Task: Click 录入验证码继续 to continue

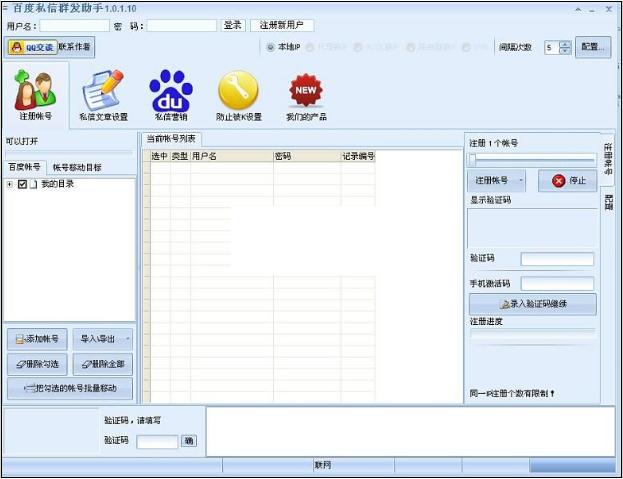Action: pyautogui.click(x=532, y=304)
